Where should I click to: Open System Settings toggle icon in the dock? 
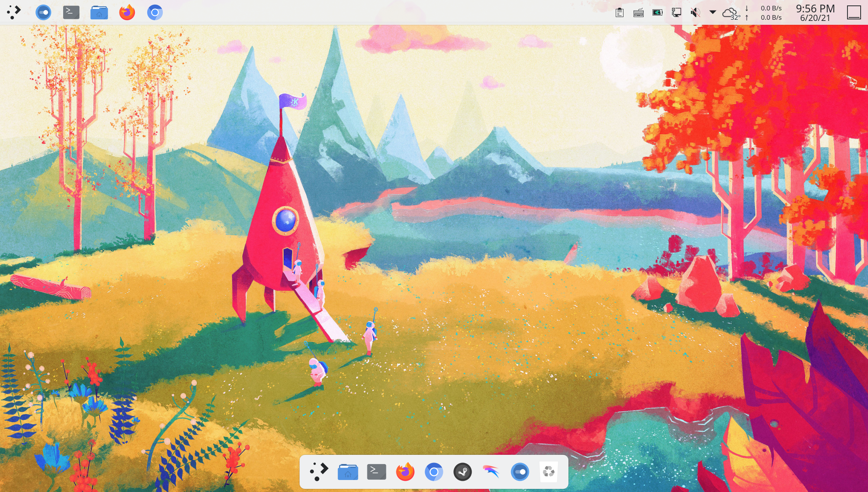[x=520, y=472]
